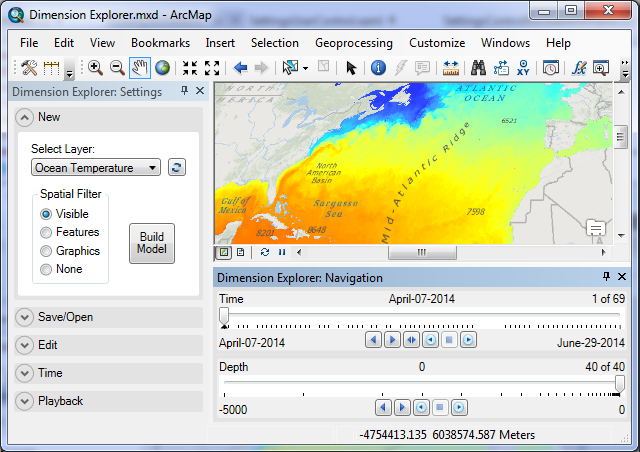Screen dimensions: 640x452
Task: Pin the Dimension Explorer Navigation panel
Action: 607,277
